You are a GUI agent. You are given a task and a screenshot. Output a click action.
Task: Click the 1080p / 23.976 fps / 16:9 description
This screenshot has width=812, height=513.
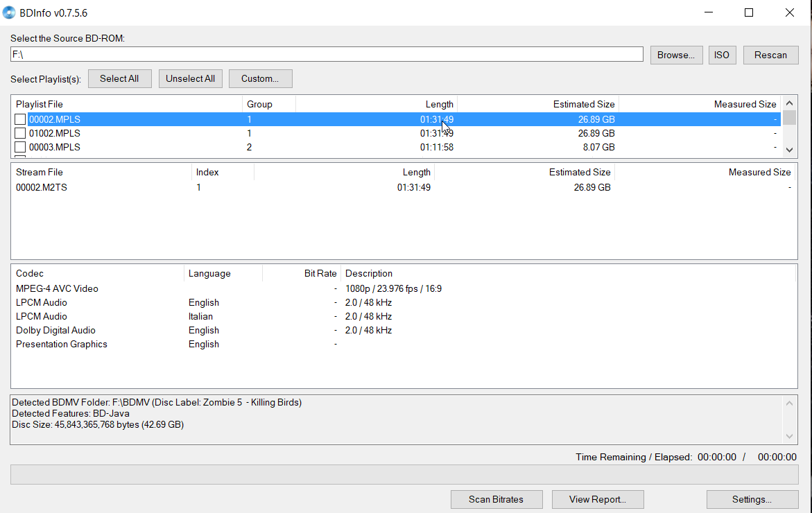point(394,288)
